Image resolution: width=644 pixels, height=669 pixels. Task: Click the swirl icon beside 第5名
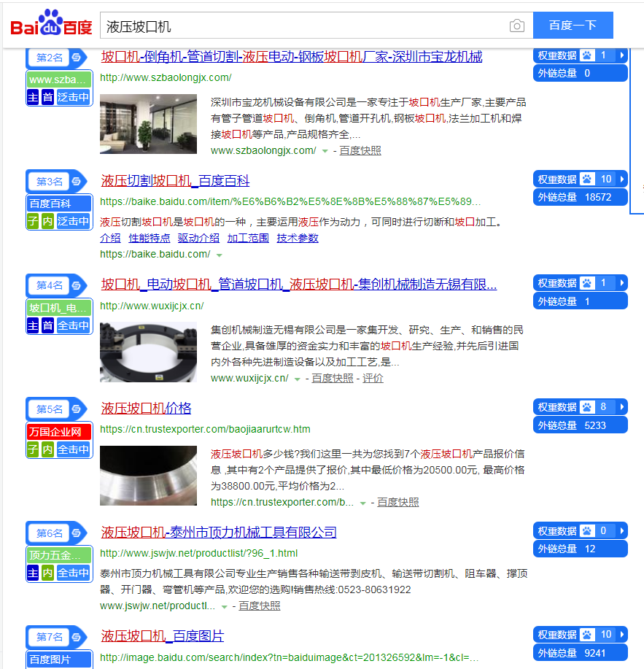77,409
